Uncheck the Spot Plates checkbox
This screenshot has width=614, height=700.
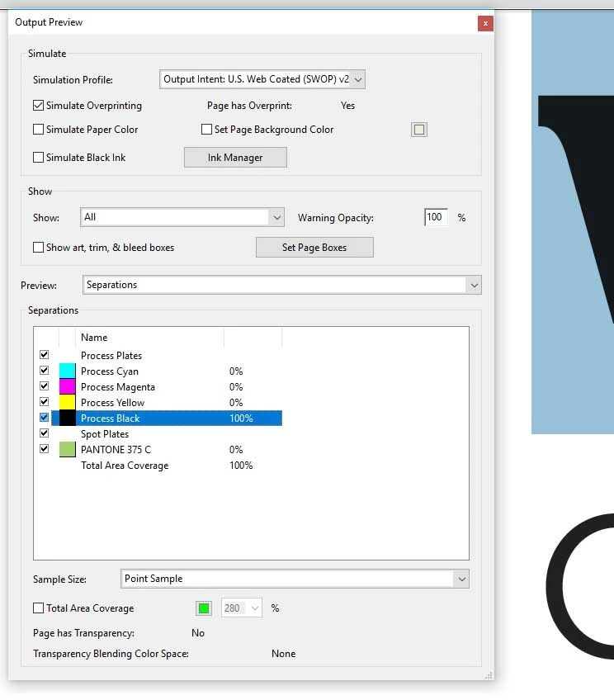click(45, 433)
